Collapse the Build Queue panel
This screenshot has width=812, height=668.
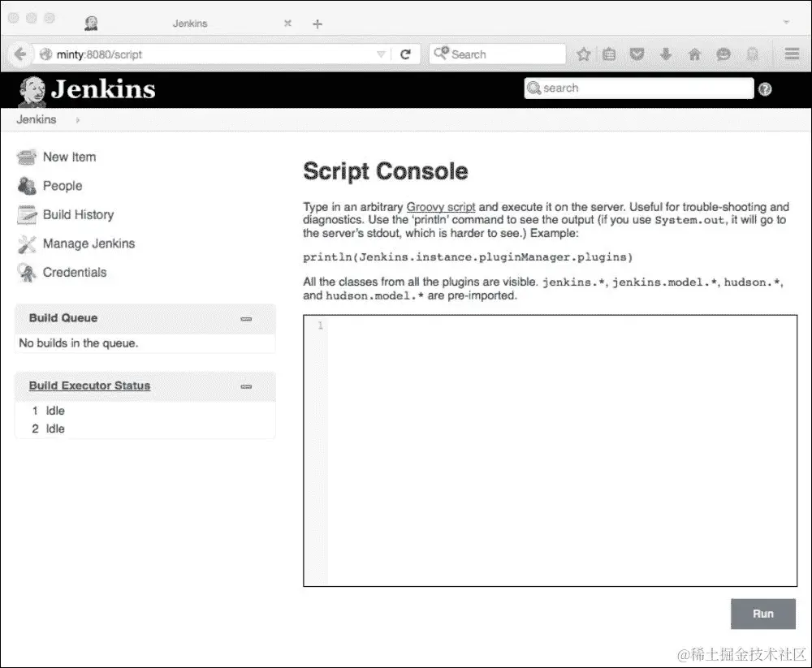click(246, 319)
